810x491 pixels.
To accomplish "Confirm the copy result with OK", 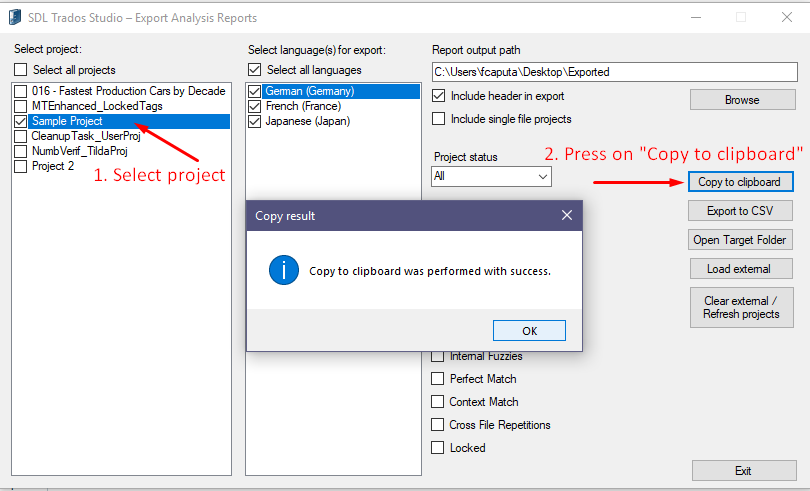I will coord(529,331).
